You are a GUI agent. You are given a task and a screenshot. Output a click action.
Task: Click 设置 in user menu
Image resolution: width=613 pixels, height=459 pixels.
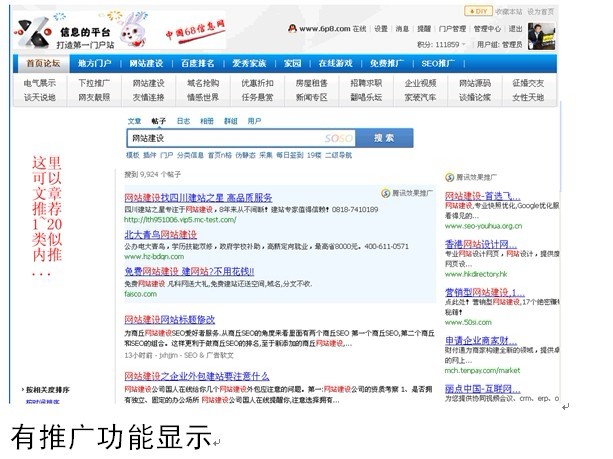click(x=381, y=29)
